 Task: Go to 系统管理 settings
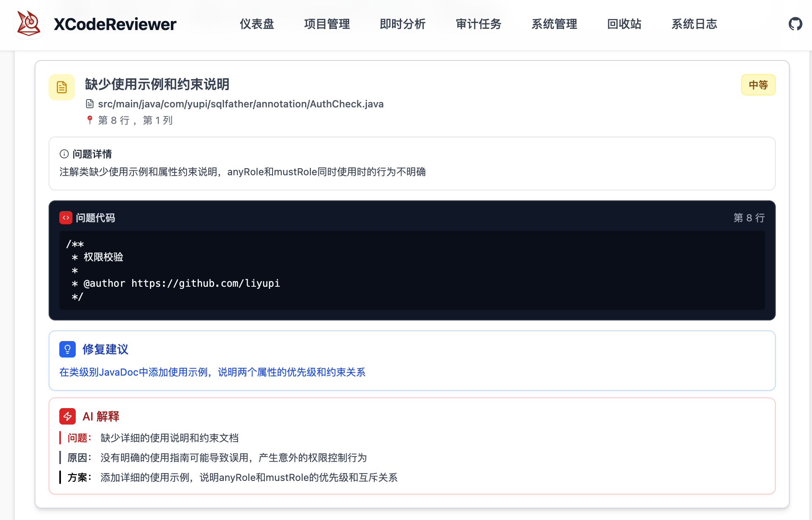[554, 24]
